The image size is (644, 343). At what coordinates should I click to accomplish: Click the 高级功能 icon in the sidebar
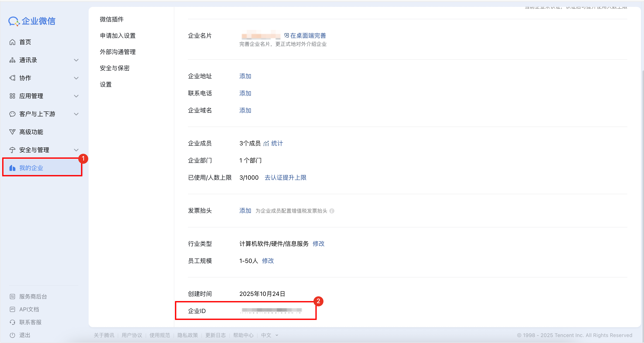[12, 132]
